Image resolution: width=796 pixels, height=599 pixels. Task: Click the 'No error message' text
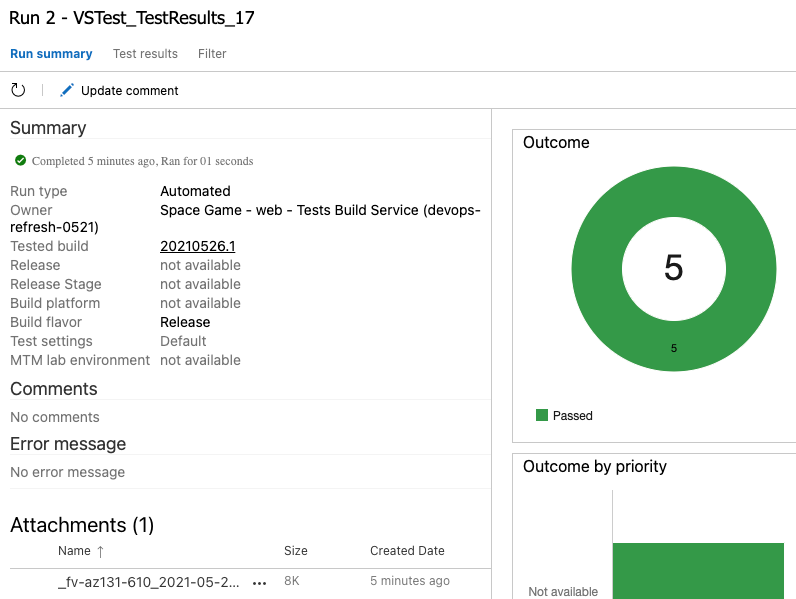(68, 472)
